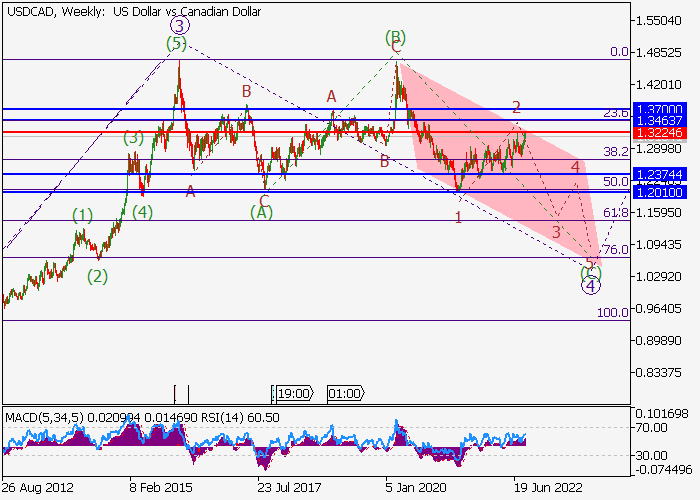Screen dimensions: 700x500
Task: Click the circled wave 3 label
Action: (178, 26)
